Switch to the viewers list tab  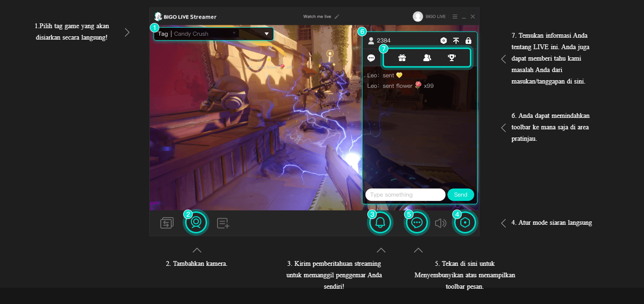click(x=427, y=58)
